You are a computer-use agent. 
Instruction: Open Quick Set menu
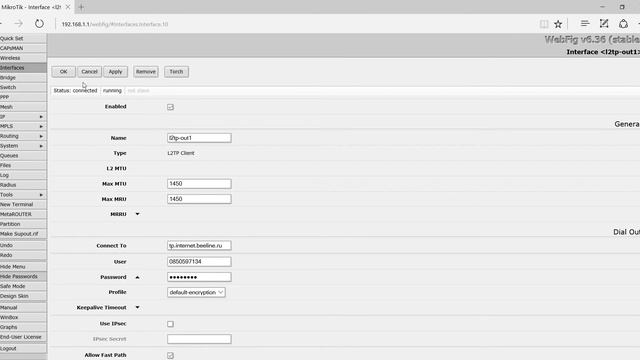tap(23, 38)
